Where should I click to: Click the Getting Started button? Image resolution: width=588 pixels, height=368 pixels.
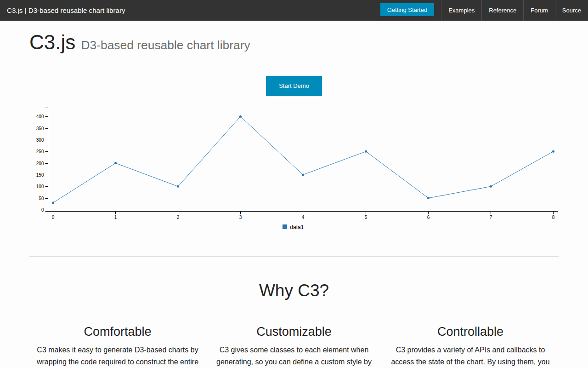[407, 10]
